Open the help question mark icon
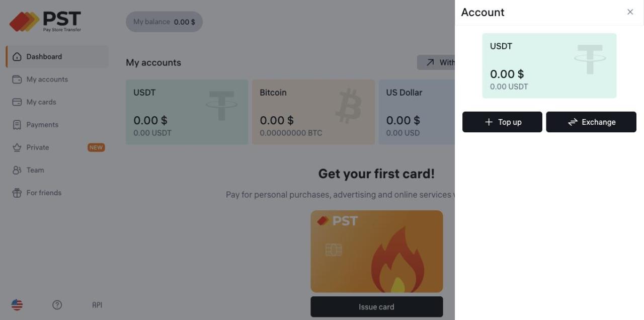 point(57,305)
